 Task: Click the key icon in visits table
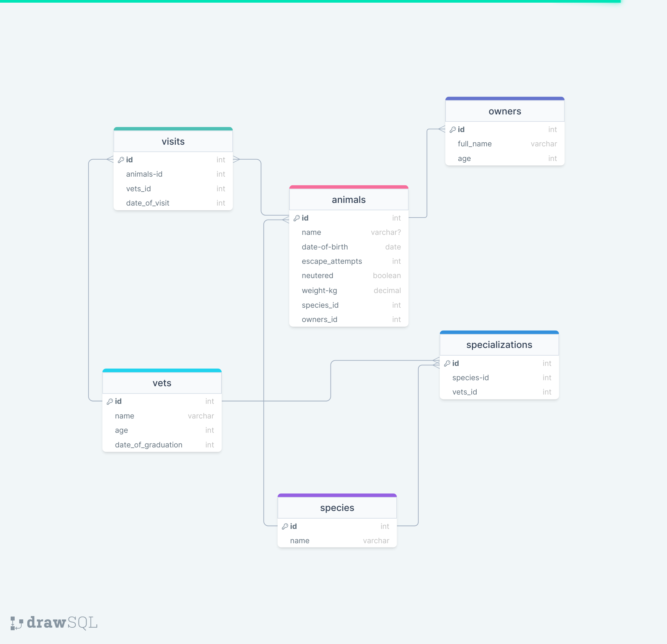coord(121,160)
